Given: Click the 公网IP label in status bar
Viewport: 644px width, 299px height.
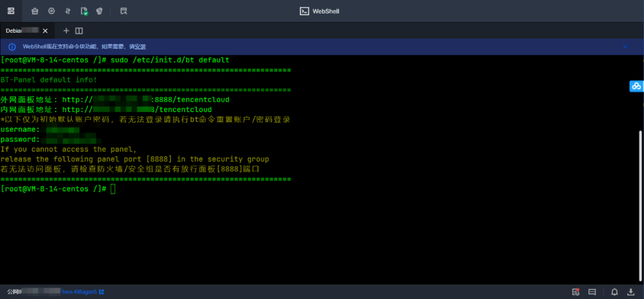Looking at the screenshot, I should pos(13,292).
